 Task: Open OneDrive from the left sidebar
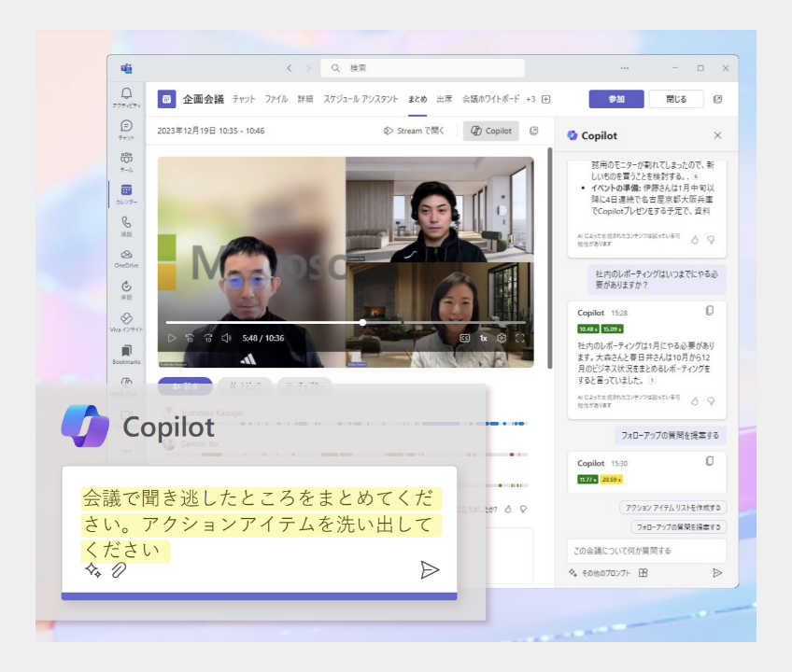(x=126, y=258)
